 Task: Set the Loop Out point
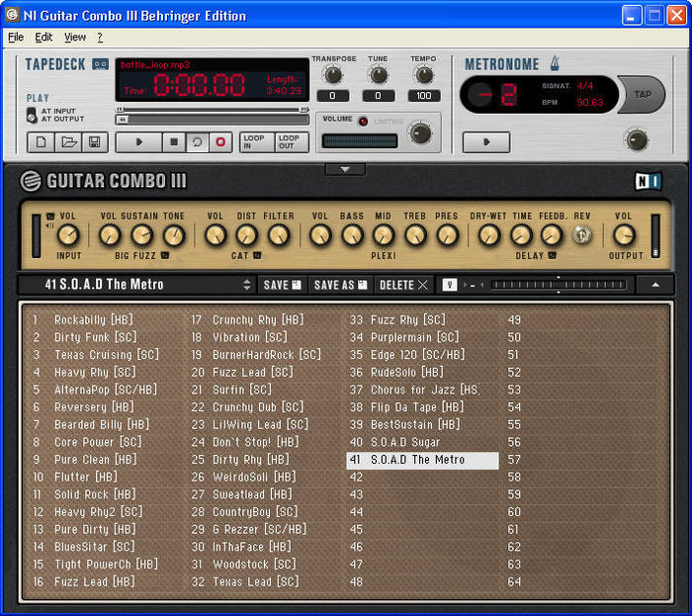pos(291,142)
